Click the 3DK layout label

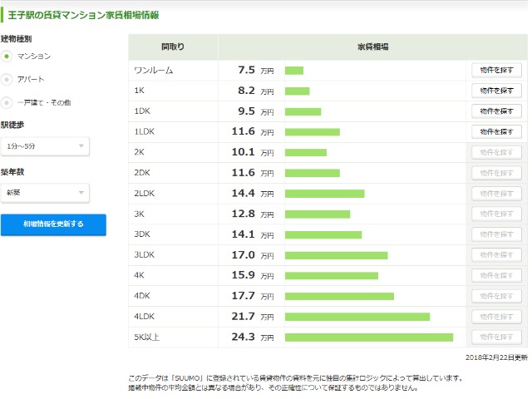(x=142, y=234)
